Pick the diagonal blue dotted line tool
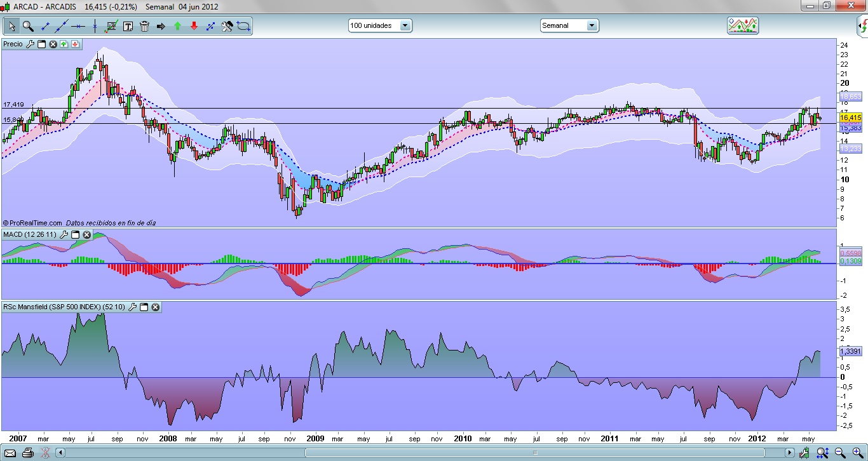The width and height of the screenshot is (868, 461). (210, 26)
